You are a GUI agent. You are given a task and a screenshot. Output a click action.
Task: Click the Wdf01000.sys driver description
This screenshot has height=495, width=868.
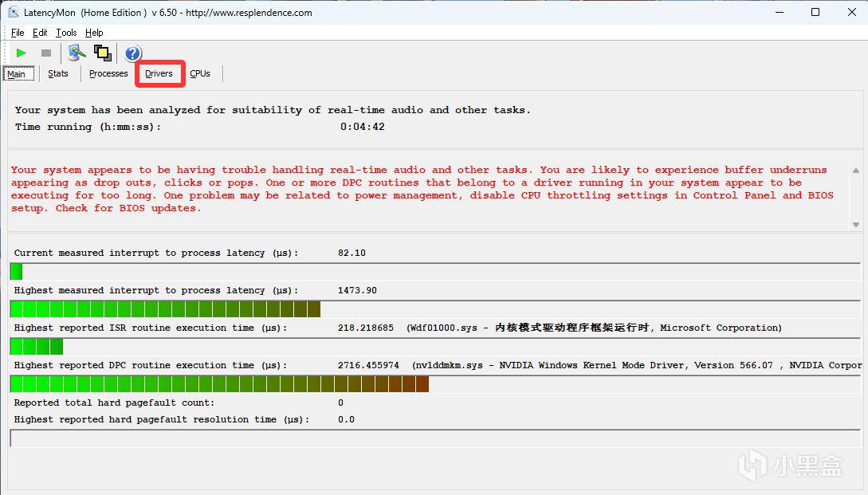click(x=595, y=328)
